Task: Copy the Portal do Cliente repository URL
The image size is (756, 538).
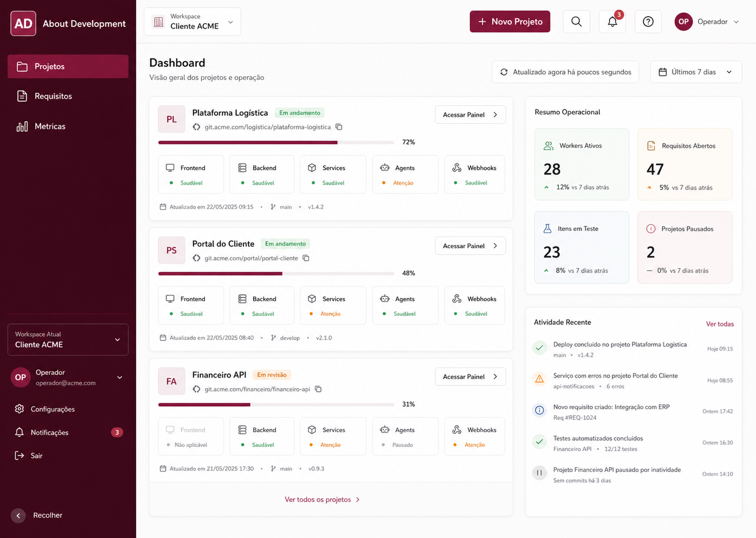Action: pyautogui.click(x=306, y=258)
